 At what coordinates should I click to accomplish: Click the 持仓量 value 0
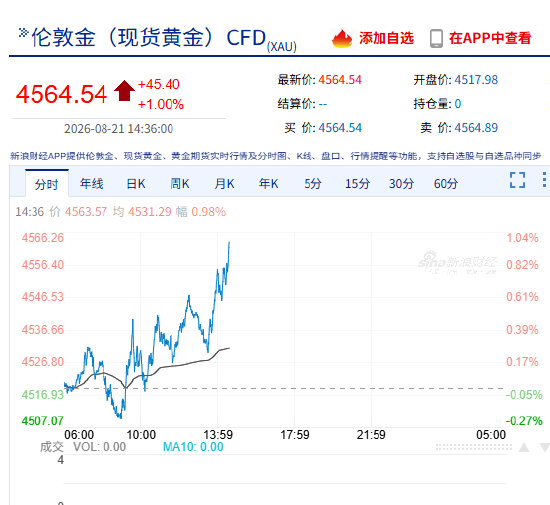pyautogui.click(x=458, y=104)
